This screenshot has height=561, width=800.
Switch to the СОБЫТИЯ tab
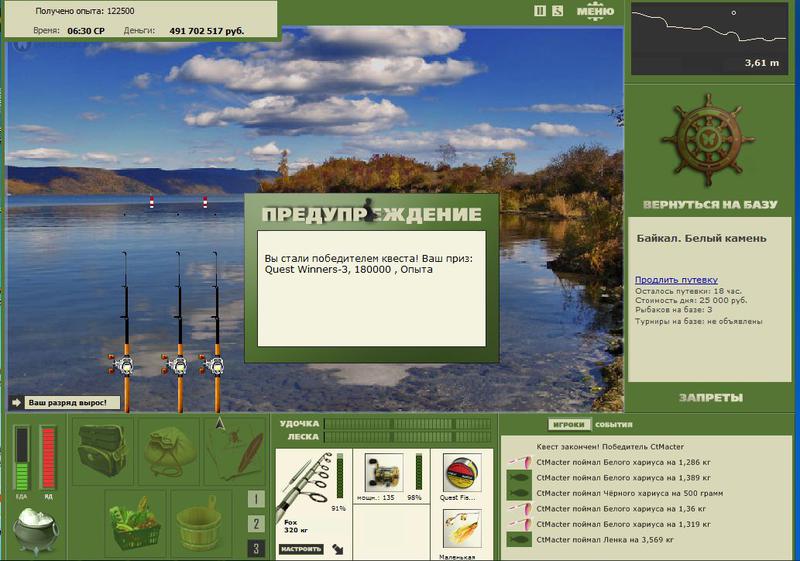click(x=614, y=424)
